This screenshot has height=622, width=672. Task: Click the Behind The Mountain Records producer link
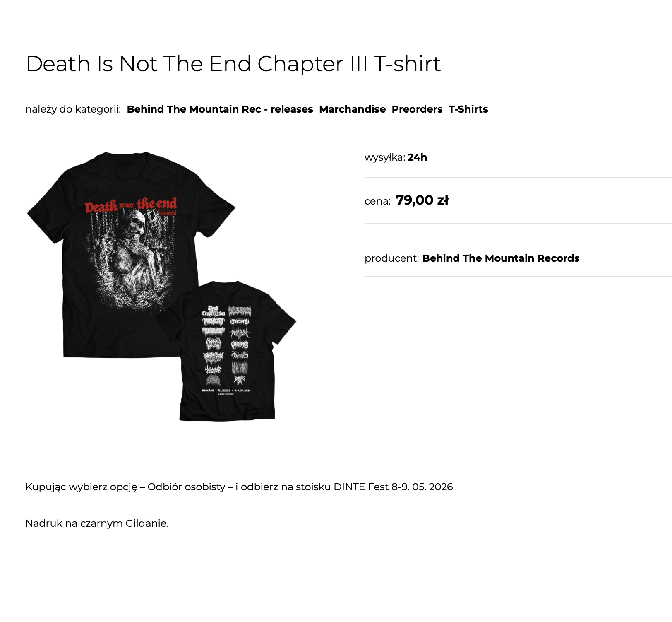point(501,258)
